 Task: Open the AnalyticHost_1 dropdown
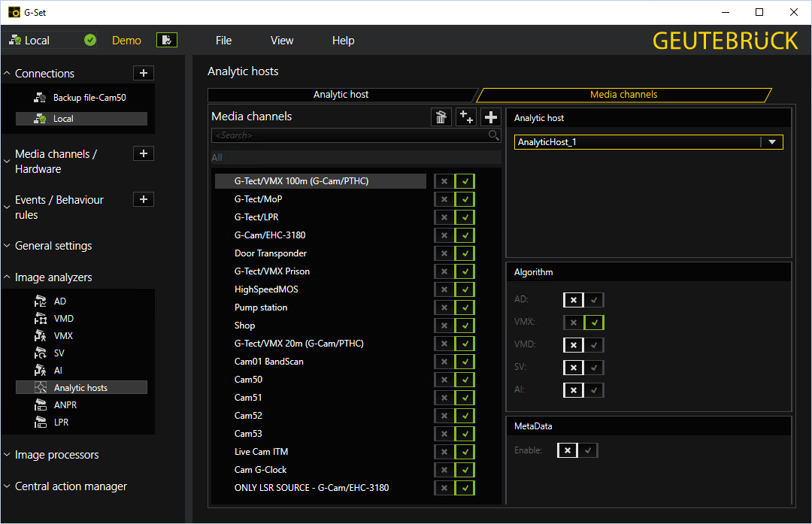[x=771, y=142]
